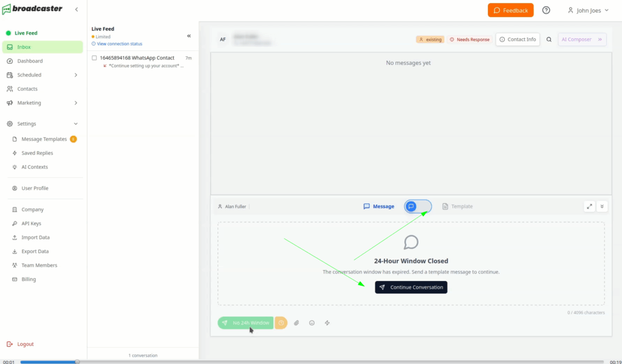Collapse the Live Feed conversation panel
The width and height of the screenshot is (622, 364).
pos(189,36)
